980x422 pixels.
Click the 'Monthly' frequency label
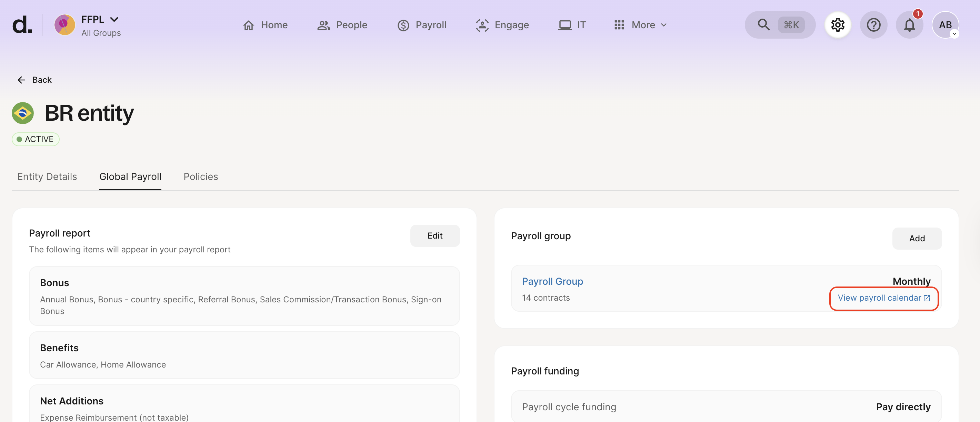(x=911, y=281)
